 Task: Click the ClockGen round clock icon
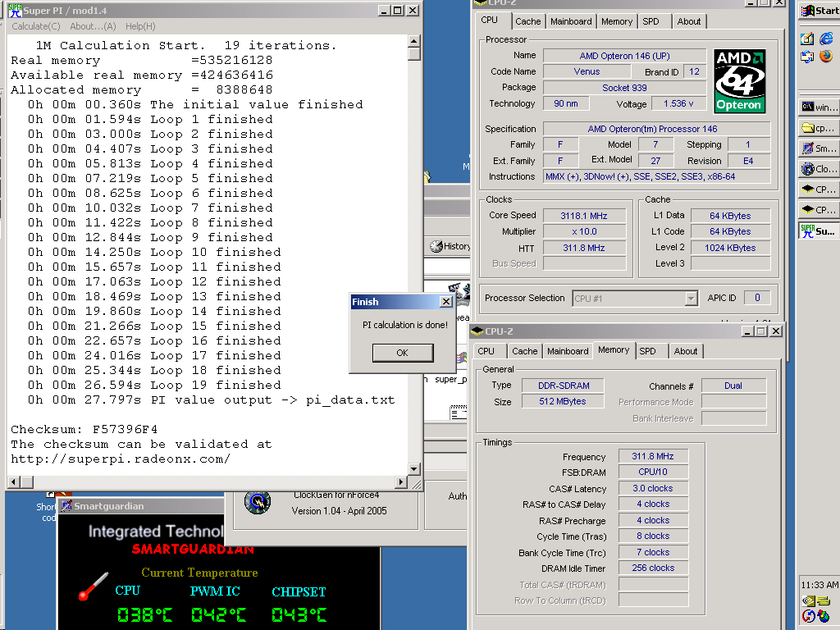pos(257,502)
